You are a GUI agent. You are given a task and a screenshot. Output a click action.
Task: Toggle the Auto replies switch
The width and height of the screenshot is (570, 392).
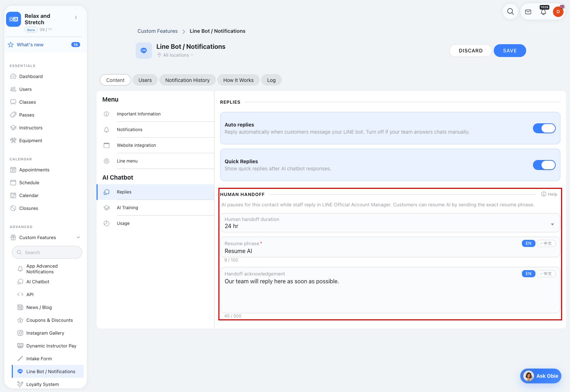click(544, 128)
